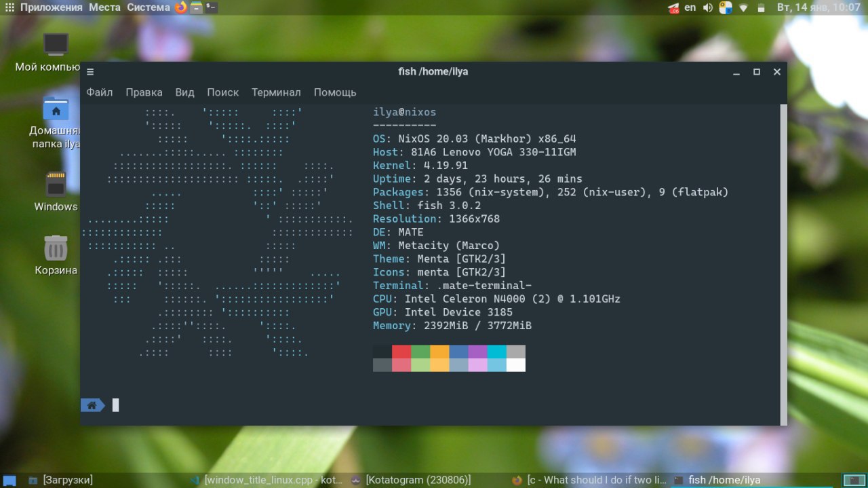Click the red color block in neofetch palette
The height and width of the screenshot is (488, 868).
[x=401, y=352]
